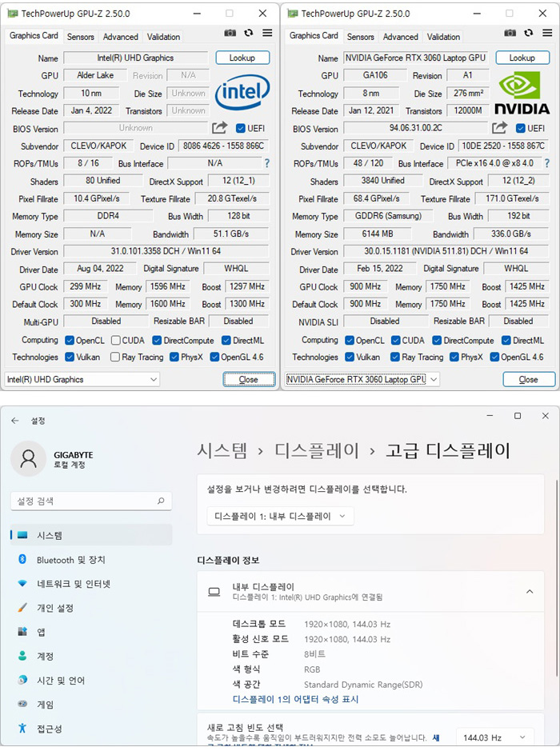Click the DirectCompute checkbox in the Intel window
Viewport: 560px width, 751px height.
pyautogui.click(x=157, y=340)
